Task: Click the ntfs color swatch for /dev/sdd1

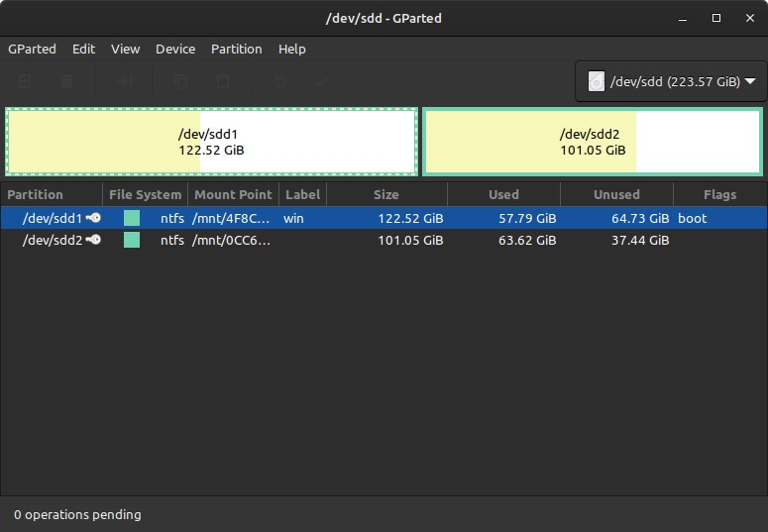Action: 132,218
